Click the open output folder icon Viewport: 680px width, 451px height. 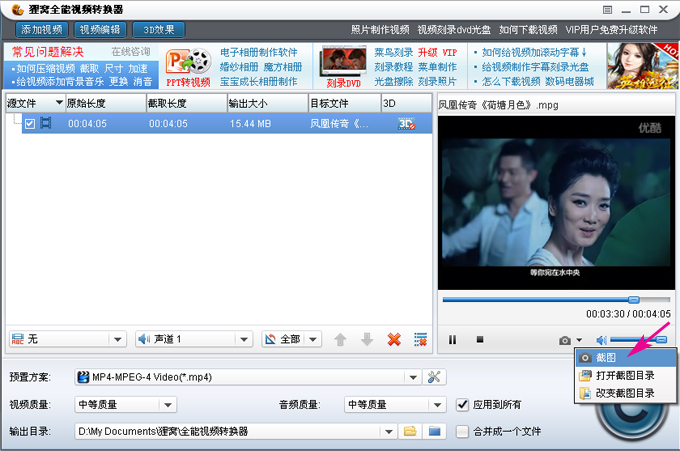pyautogui.click(x=434, y=431)
